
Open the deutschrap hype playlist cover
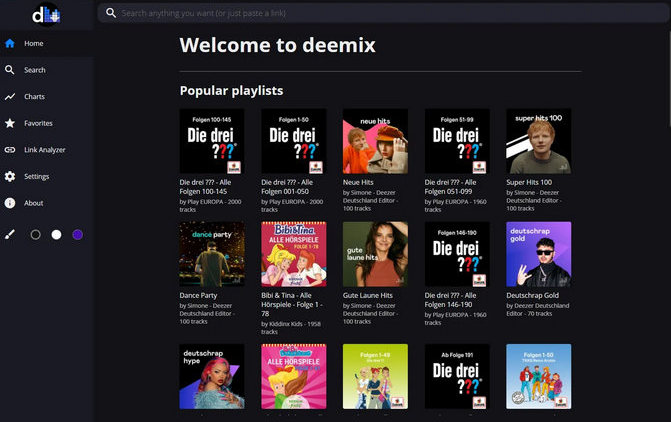coord(211,377)
